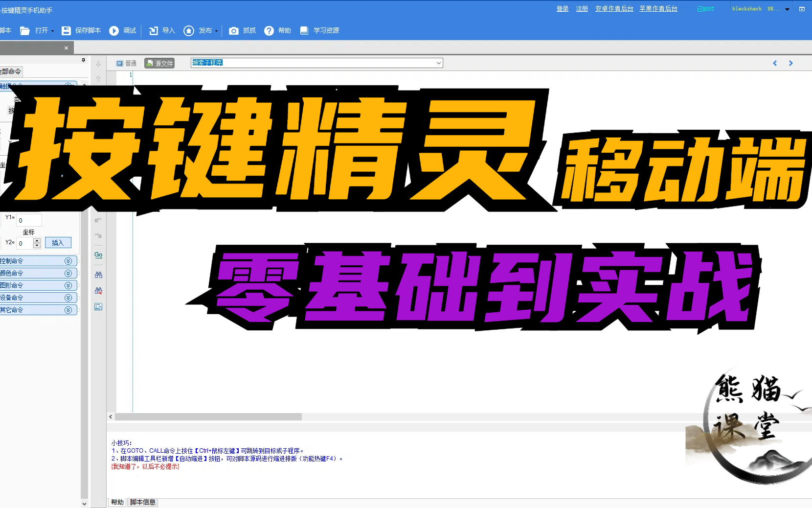Image resolution: width=812 pixels, height=508 pixels.
Task: Increase Y2 value with stepper up arrow
Action: (37, 241)
